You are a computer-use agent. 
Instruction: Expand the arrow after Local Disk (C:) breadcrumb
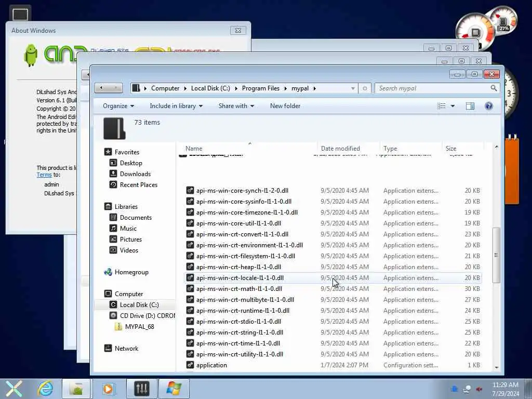[236, 88]
